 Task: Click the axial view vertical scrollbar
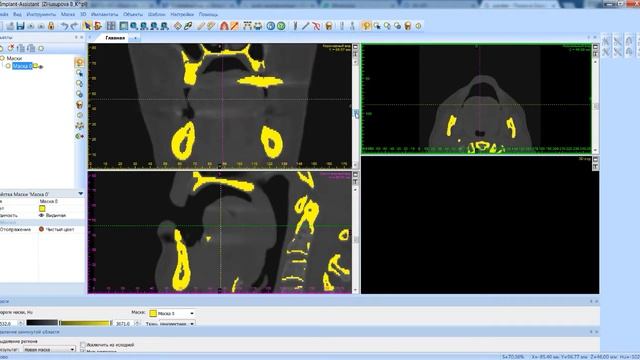click(596, 105)
